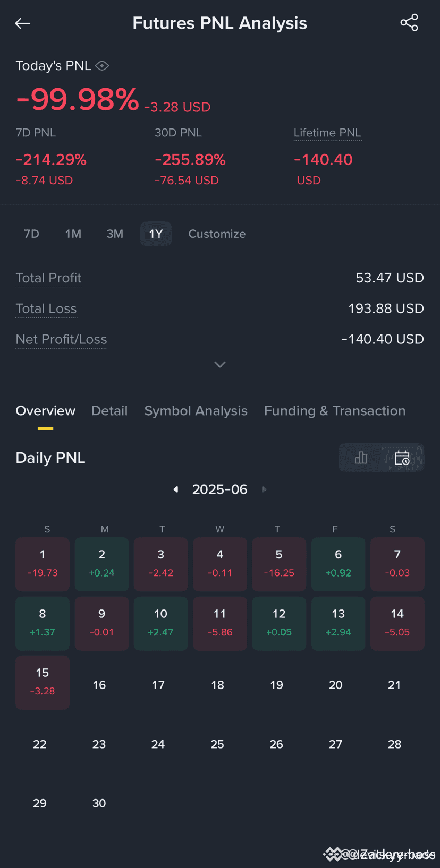Image resolution: width=440 pixels, height=868 pixels.
Task: Go to previous month arrow
Action: pyautogui.click(x=176, y=489)
